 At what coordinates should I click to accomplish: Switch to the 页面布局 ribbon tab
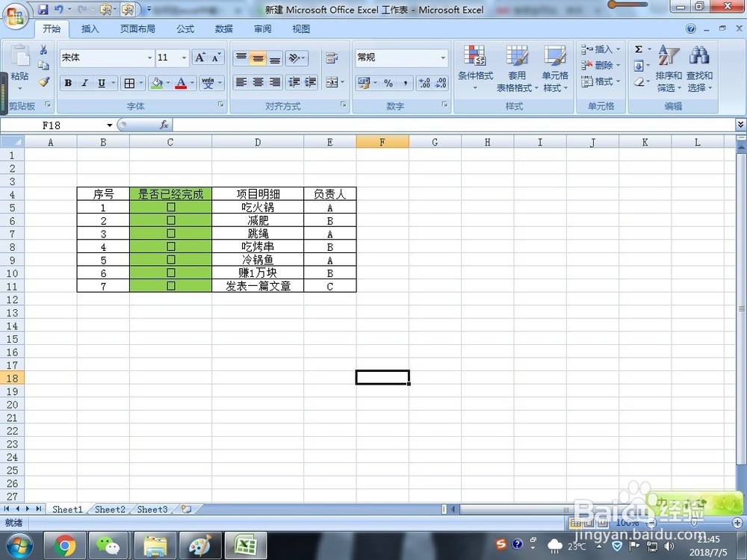[137, 29]
